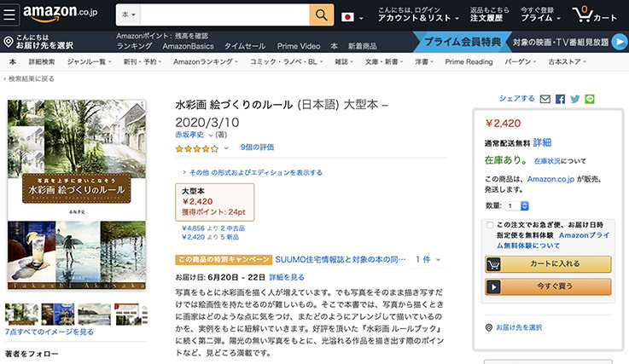Open 2 中古品 used offers link
This screenshot has width=629, height=364.
233,228
